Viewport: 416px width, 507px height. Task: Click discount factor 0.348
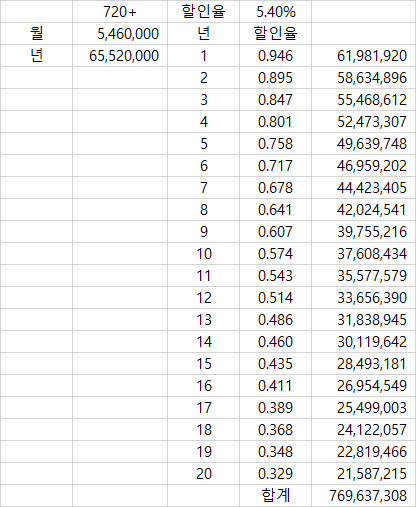pyautogui.click(x=275, y=452)
